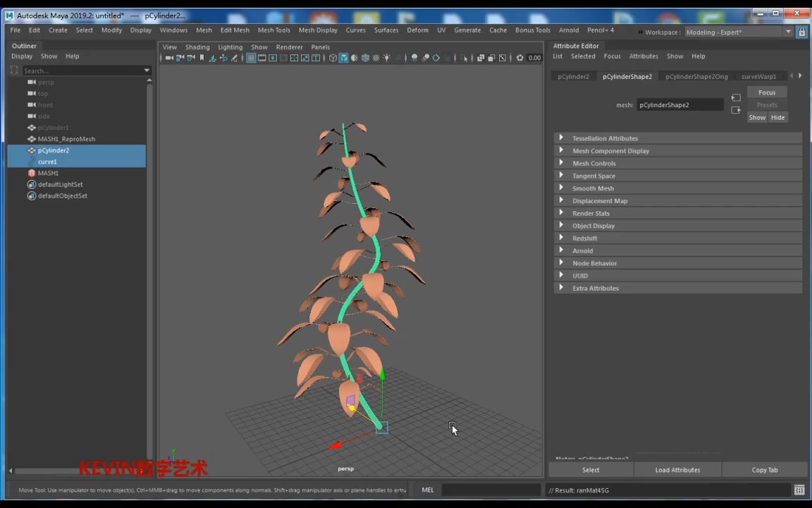Screen dimensions: 812x508
Task: Click the MASH1 network icon in Outliner
Action: pos(32,173)
